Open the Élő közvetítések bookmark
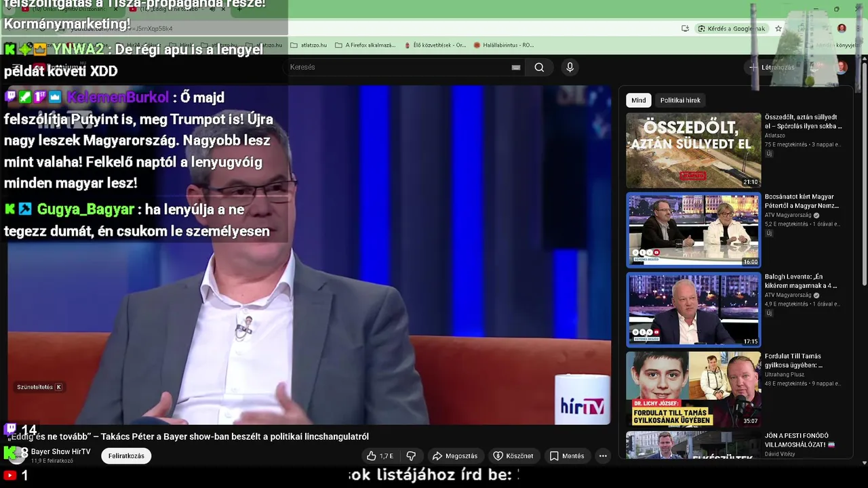 [x=435, y=45]
